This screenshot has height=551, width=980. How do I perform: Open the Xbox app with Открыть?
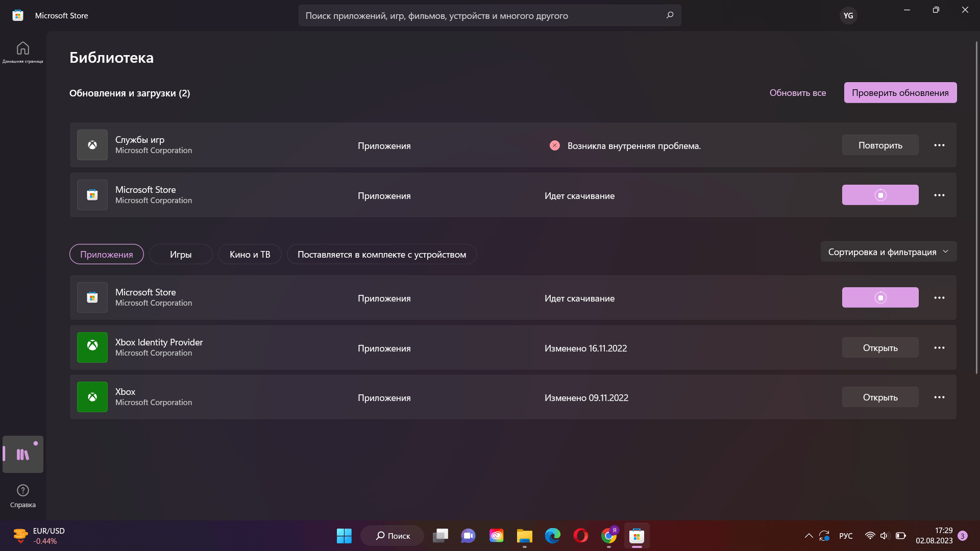click(880, 397)
